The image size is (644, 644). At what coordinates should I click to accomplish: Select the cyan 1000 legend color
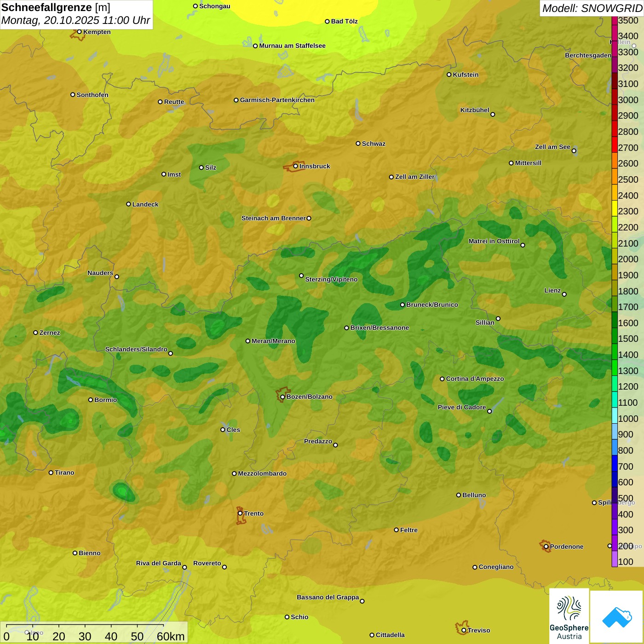point(615,415)
